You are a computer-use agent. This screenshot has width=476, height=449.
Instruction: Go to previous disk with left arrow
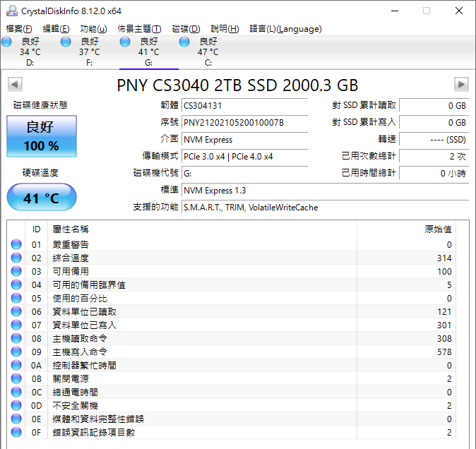click(x=15, y=84)
